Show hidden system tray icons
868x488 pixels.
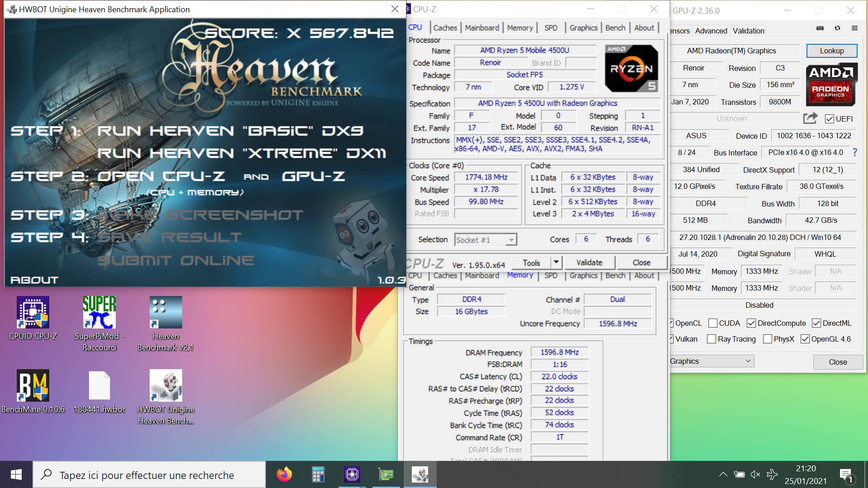click(723, 474)
